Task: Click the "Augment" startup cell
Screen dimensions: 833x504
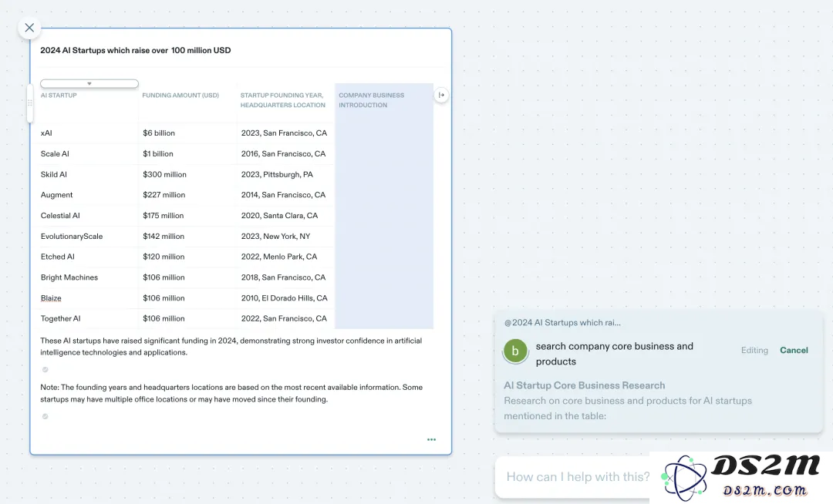Action: coord(56,195)
